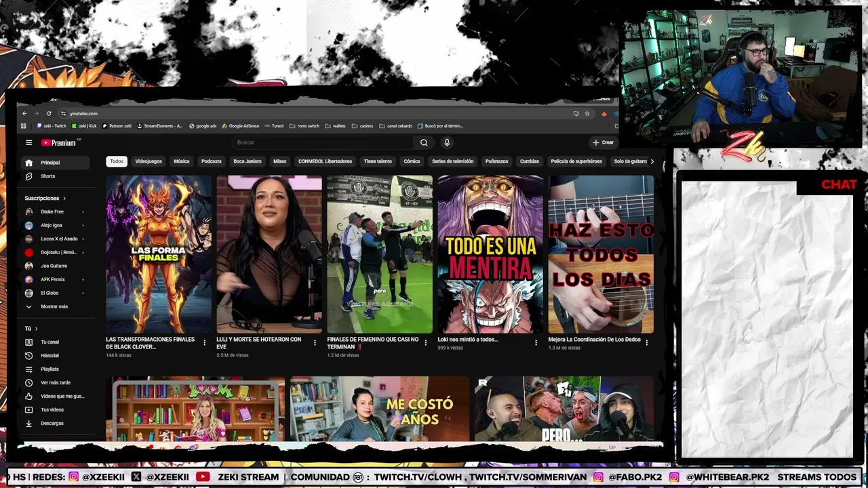This screenshot has width=868, height=488.
Task: Filter by the Puñetazos chip
Action: tap(496, 161)
